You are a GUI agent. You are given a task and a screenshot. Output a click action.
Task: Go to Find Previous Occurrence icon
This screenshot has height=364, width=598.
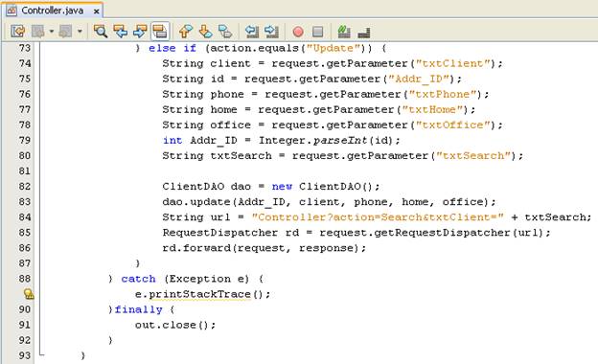121,32
